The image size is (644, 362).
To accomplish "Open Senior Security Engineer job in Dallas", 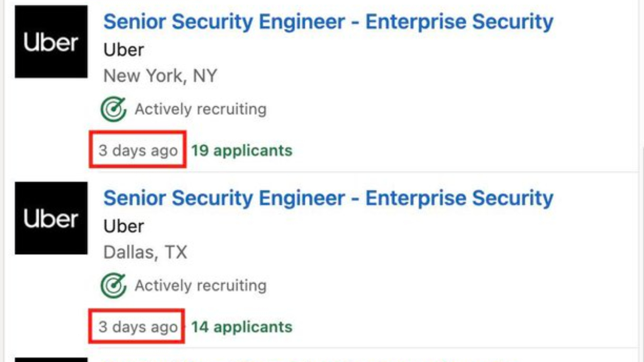I will click(328, 198).
